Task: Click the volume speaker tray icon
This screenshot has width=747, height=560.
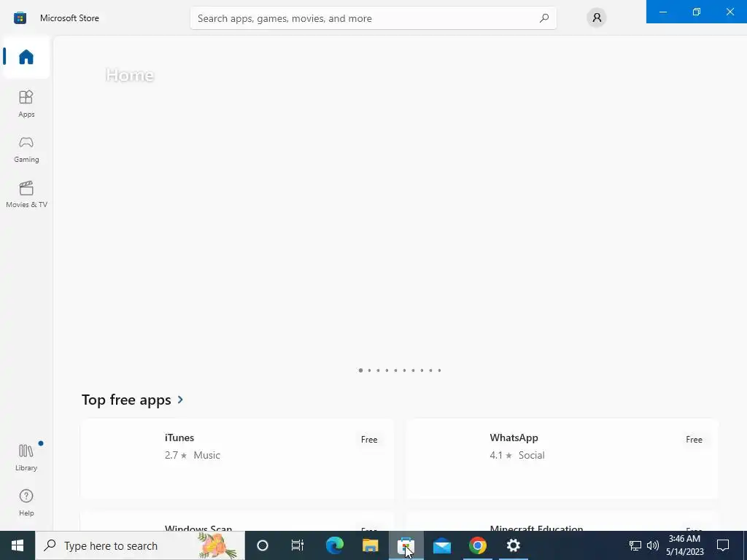Action: coord(653,545)
